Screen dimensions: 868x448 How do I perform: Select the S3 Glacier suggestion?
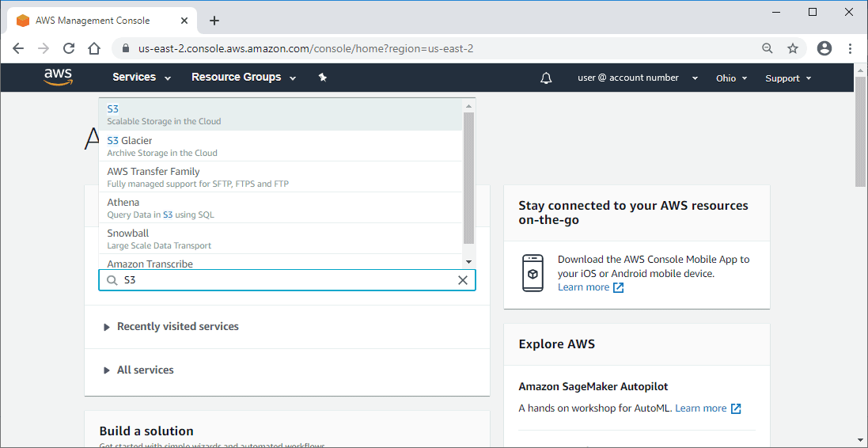pos(280,146)
